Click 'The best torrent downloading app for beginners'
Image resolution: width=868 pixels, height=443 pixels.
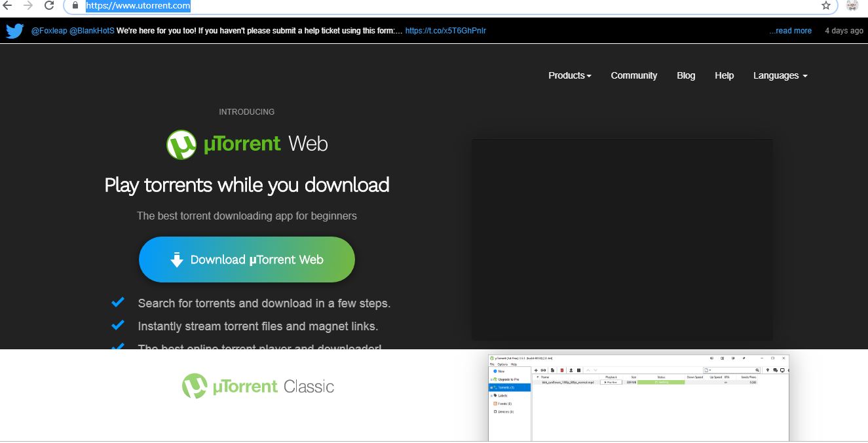click(247, 216)
